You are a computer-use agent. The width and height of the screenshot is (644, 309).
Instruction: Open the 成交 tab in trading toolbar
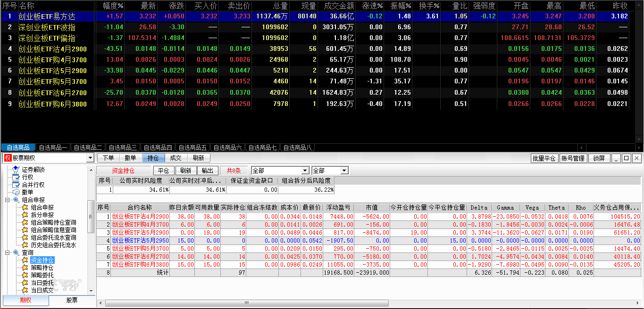click(176, 158)
